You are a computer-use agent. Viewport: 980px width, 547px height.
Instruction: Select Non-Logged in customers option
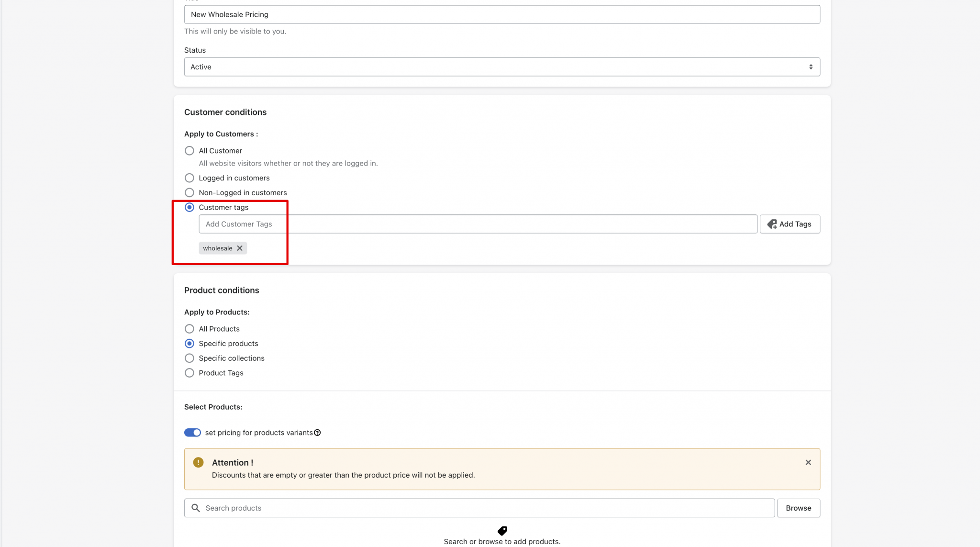point(189,192)
